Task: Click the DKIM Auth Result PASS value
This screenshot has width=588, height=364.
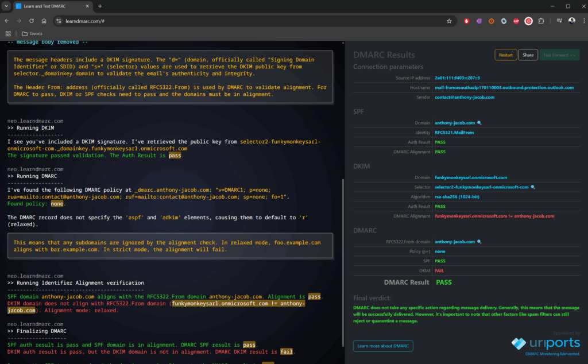Action: (440, 207)
